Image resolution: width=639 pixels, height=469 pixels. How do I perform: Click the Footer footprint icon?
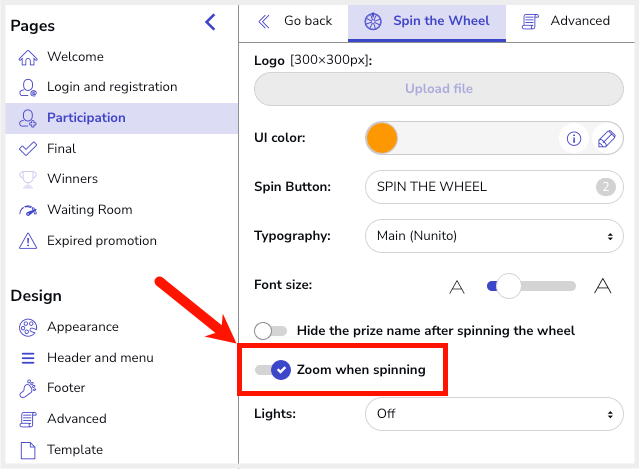pyautogui.click(x=28, y=388)
